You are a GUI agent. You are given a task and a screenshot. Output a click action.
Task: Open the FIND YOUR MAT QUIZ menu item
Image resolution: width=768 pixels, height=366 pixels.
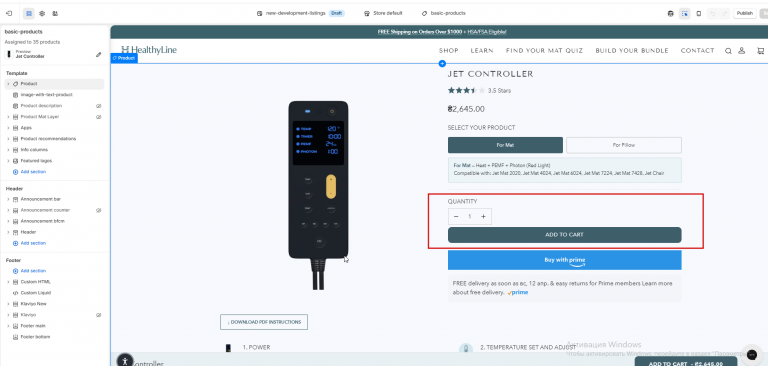pyautogui.click(x=544, y=50)
